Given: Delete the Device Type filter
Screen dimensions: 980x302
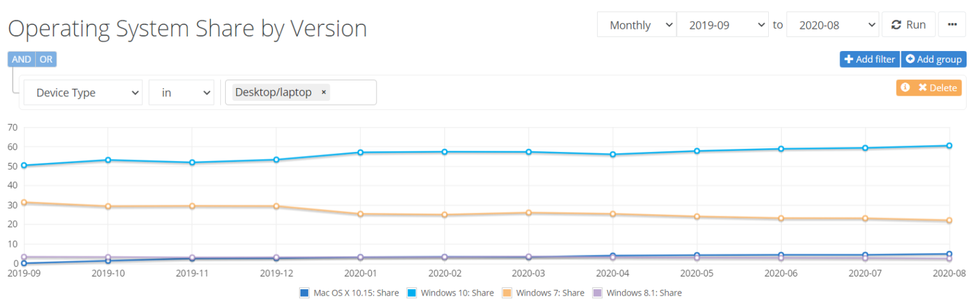Looking at the screenshot, I should (937, 87).
